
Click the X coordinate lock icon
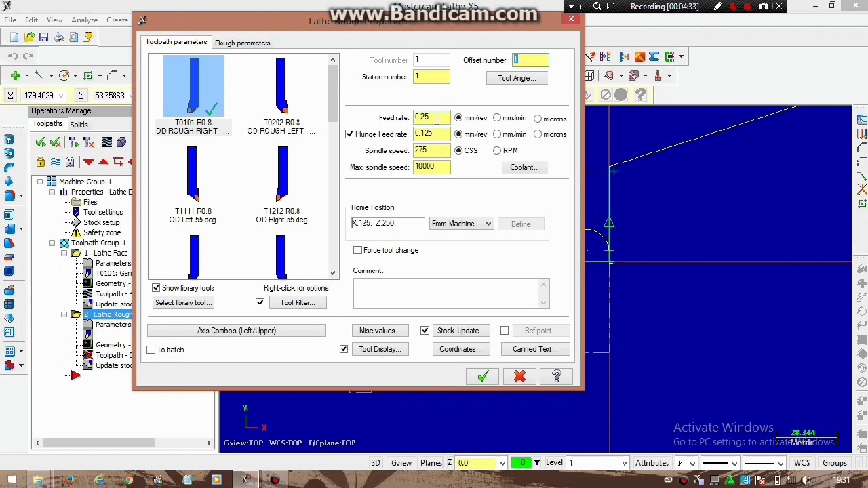tap(10, 96)
